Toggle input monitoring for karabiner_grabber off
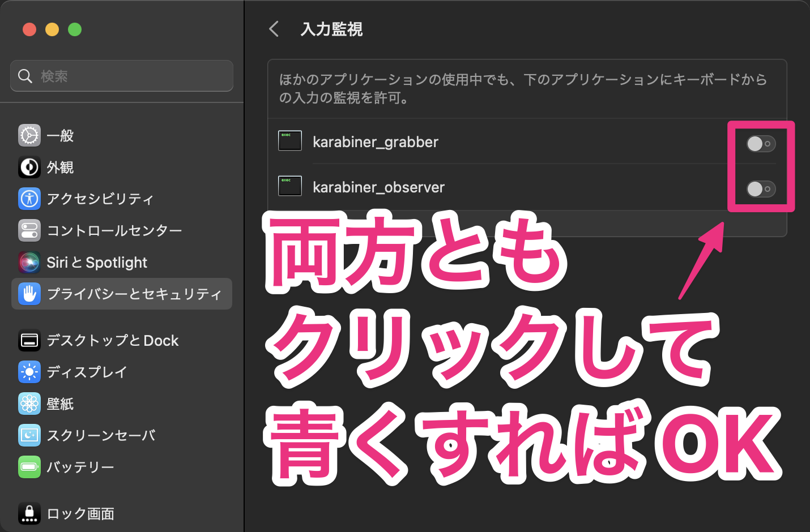810x532 pixels. [761, 144]
